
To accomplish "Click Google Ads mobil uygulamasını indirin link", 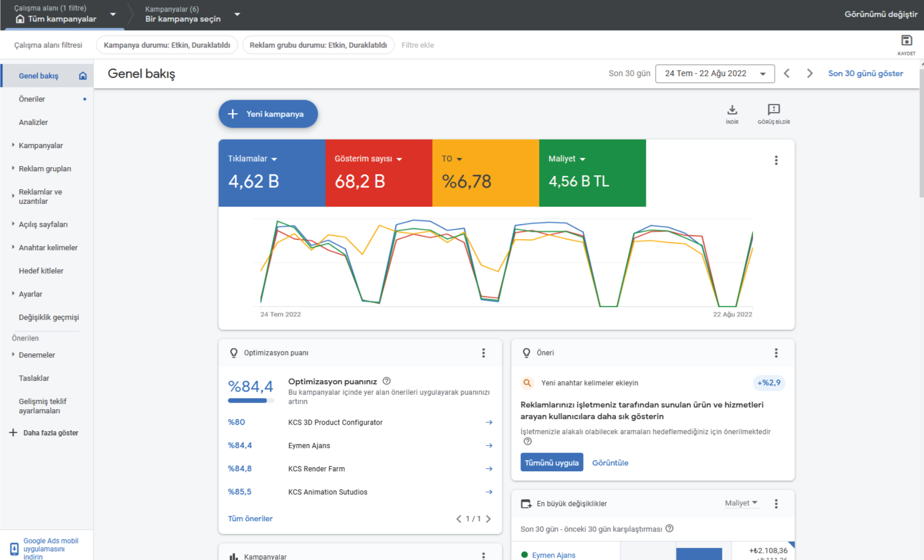I will [51, 548].
